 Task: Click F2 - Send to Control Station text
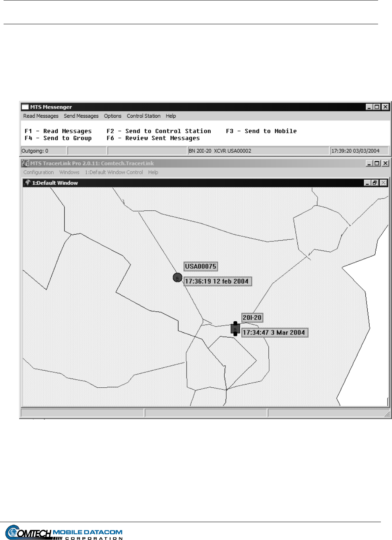point(159,131)
